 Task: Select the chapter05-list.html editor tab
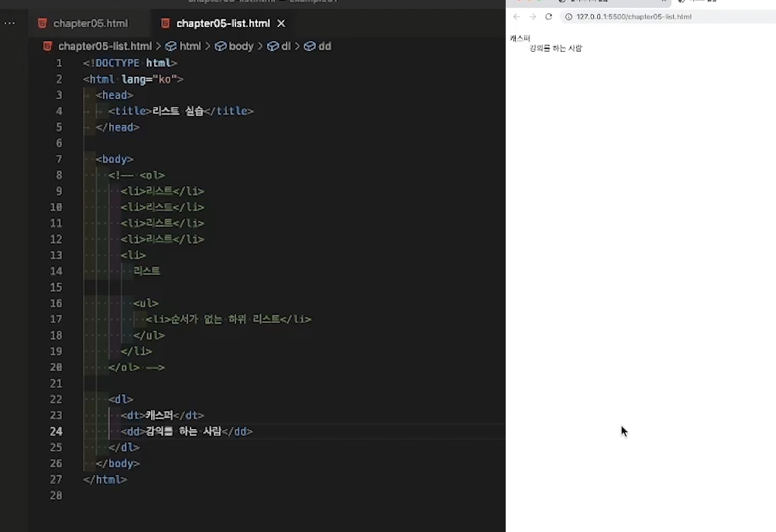pyautogui.click(x=223, y=23)
